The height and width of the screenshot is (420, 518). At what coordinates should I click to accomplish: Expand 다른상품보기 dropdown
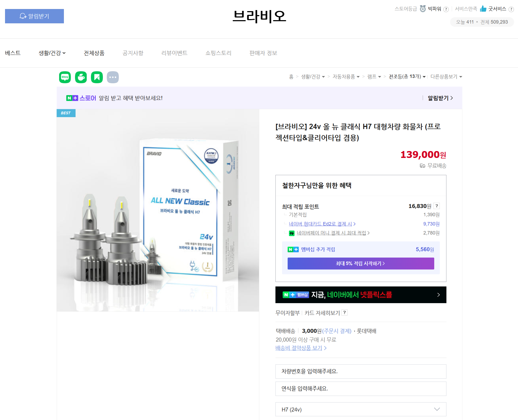[446, 77]
